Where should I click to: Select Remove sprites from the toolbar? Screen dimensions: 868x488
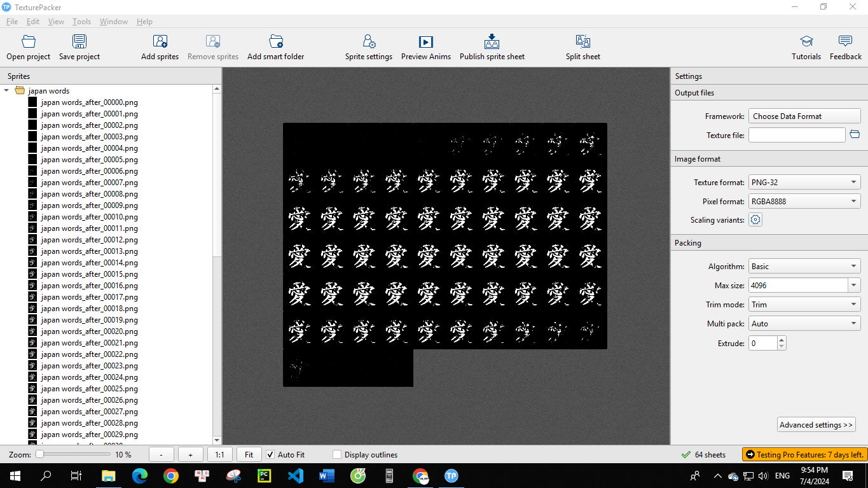[212, 46]
